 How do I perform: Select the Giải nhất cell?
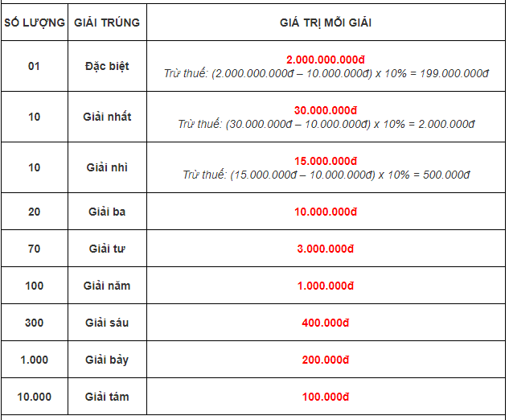(107, 117)
